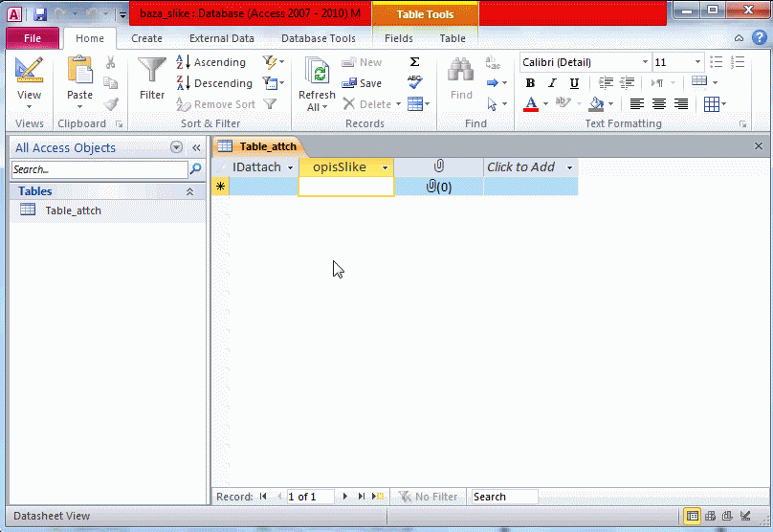773x532 pixels.
Task: Click the Save icon in quick access toolbar
Action: 40,14
